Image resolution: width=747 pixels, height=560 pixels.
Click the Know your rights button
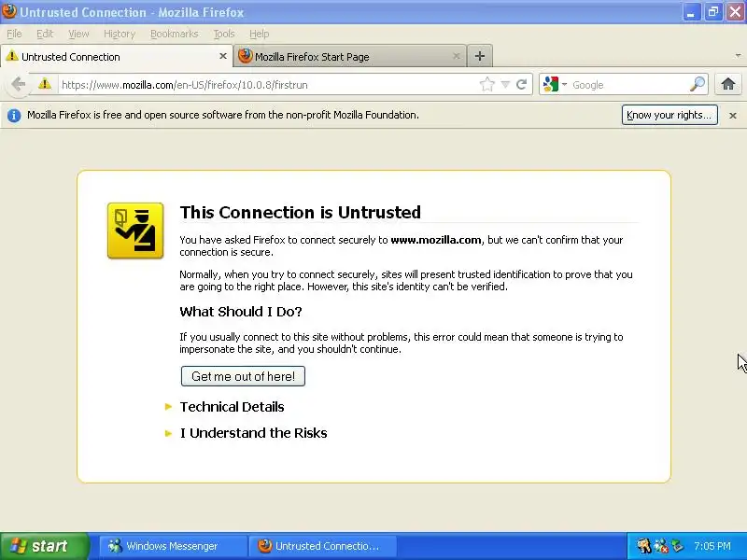click(669, 115)
